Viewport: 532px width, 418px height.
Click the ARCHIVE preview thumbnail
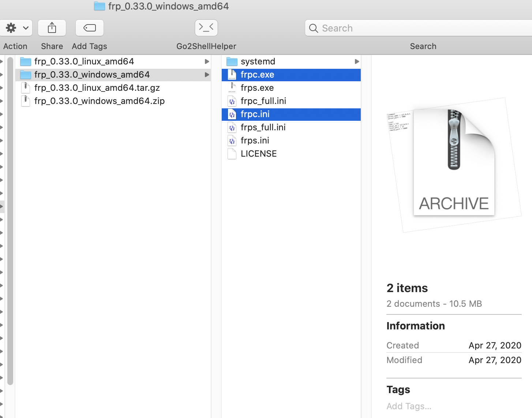pos(454,162)
